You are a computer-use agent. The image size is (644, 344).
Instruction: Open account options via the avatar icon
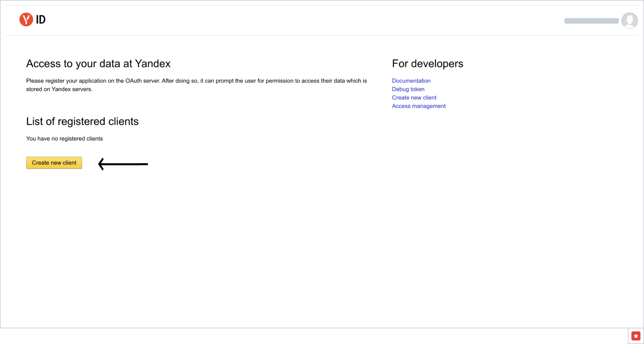(629, 20)
